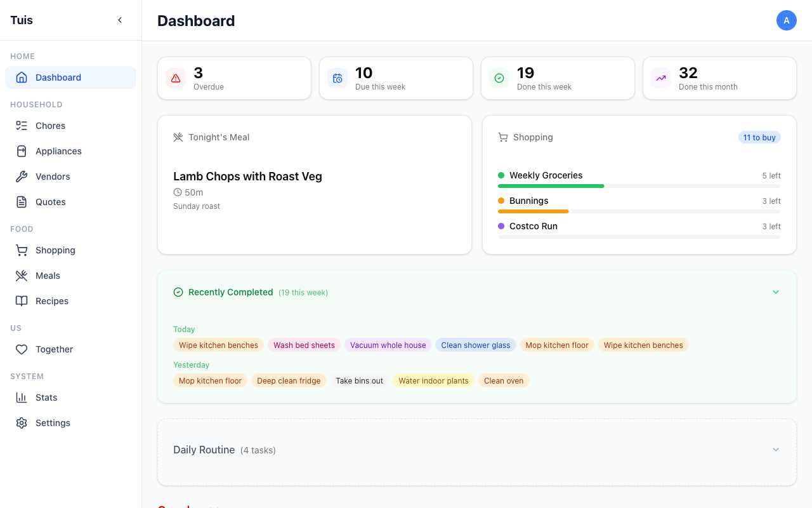This screenshot has height=508, width=812.
Task: Open the Together heart icon
Action: pos(22,349)
